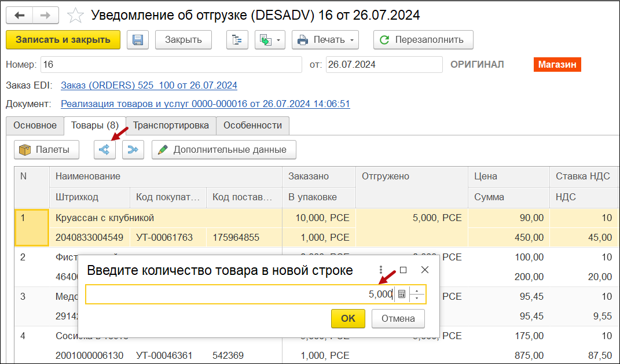Confirm quantity dialog with OK
The image size is (620, 364).
point(348,318)
